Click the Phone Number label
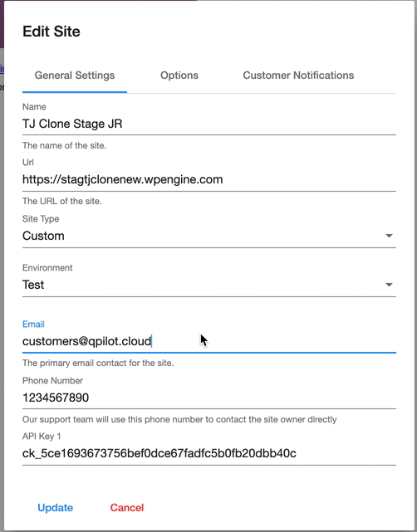This screenshot has height=532, width=417. click(x=52, y=381)
